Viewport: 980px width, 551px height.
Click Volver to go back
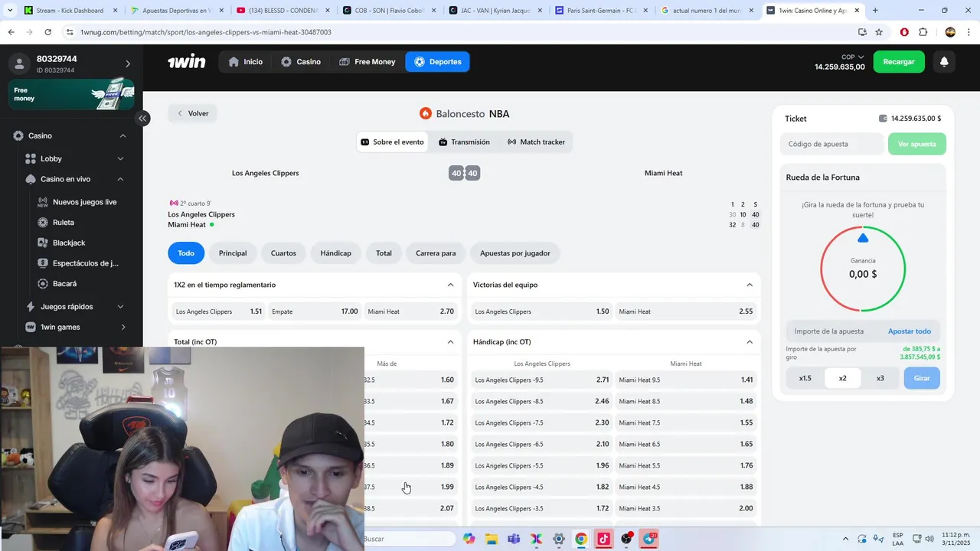tap(193, 113)
